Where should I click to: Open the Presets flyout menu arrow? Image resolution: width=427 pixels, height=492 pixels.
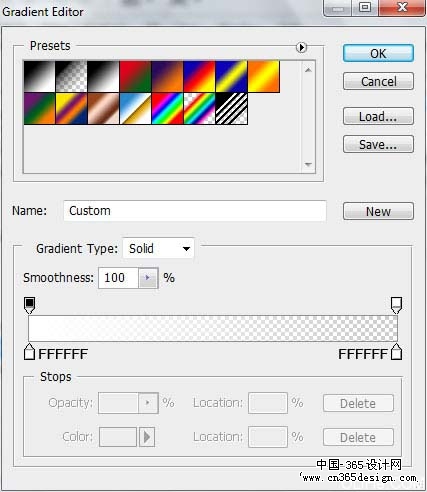[x=301, y=47]
